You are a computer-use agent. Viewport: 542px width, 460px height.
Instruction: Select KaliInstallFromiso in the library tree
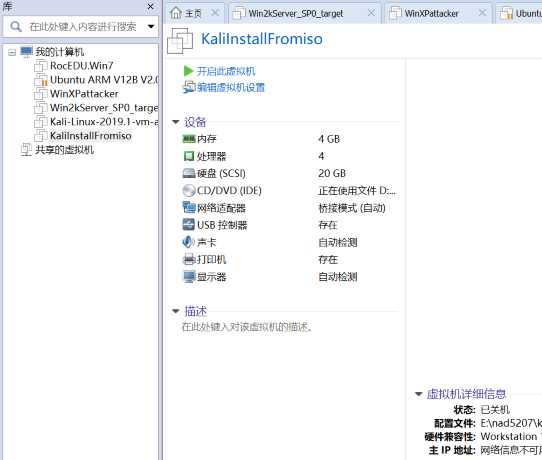point(91,136)
